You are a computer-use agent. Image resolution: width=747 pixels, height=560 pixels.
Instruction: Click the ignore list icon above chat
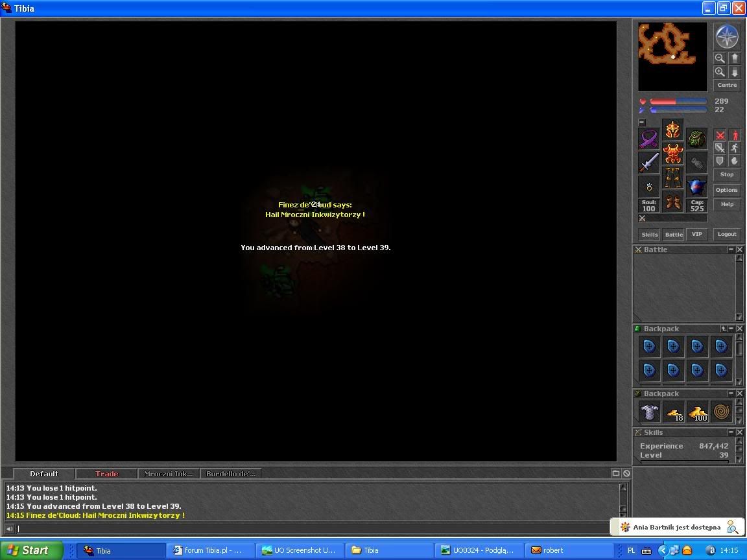[x=626, y=473]
